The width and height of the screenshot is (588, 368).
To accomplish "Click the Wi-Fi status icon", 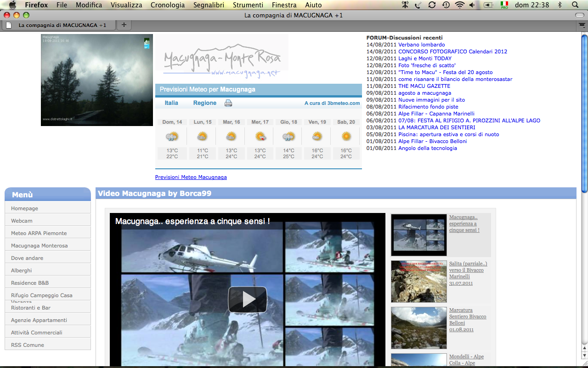I will (460, 5).
